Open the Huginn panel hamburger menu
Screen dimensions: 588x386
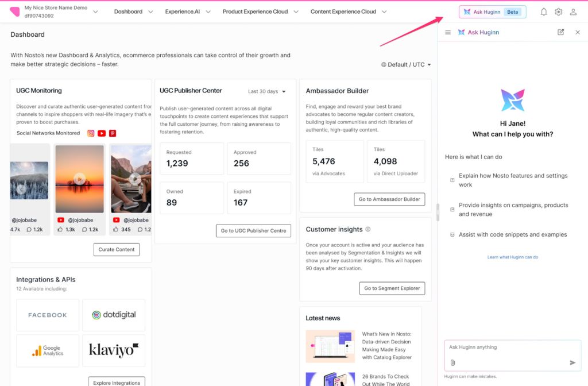(x=448, y=33)
